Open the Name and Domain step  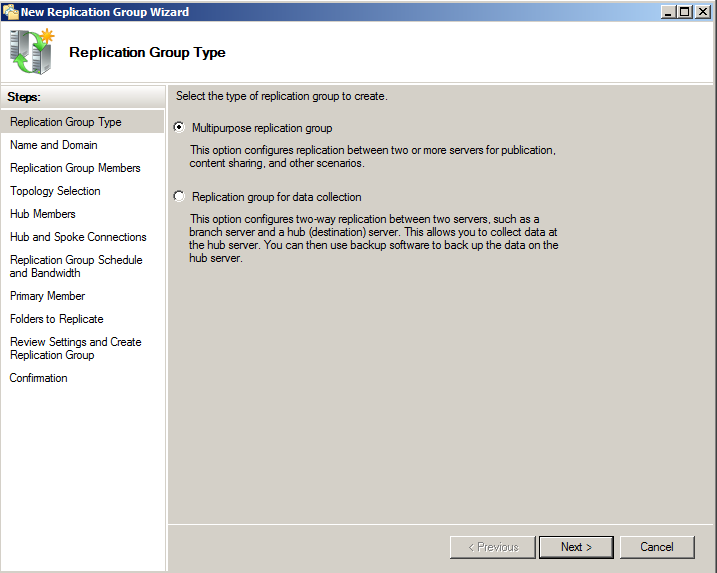pos(54,145)
